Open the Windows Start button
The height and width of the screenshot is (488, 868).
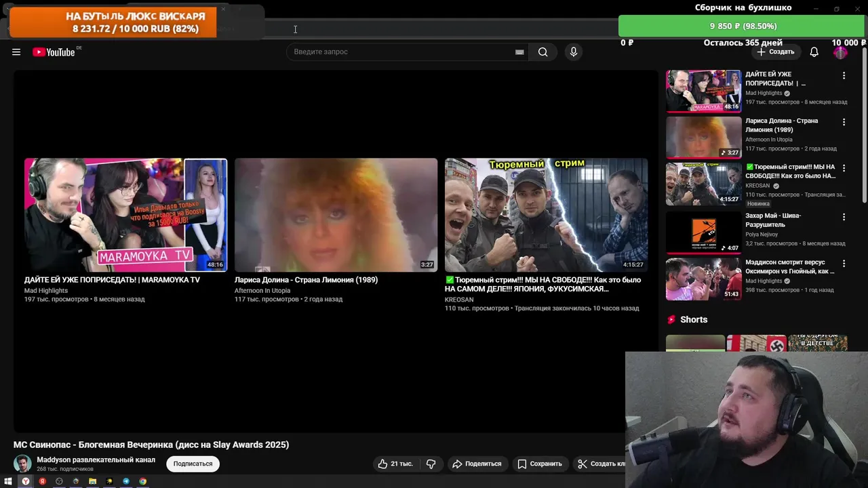[8, 481]
